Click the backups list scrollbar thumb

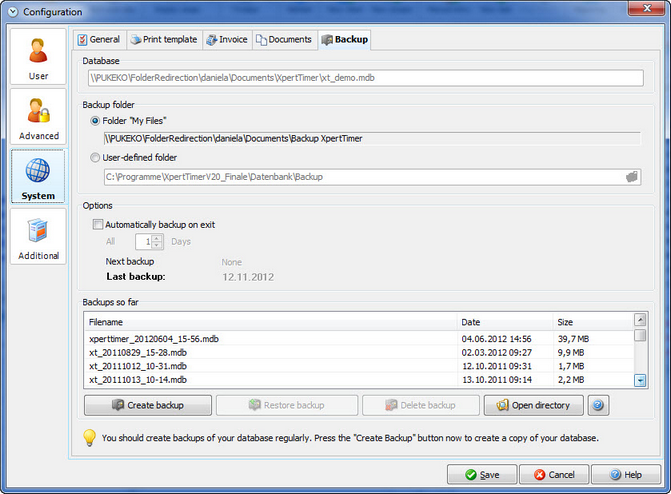click(x=640, y=335)
